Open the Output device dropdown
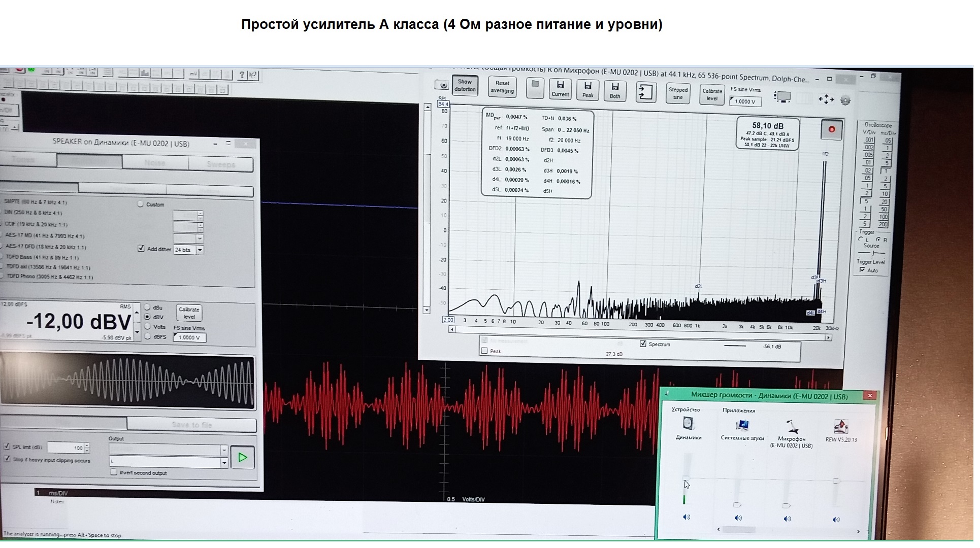 (224, 450)
